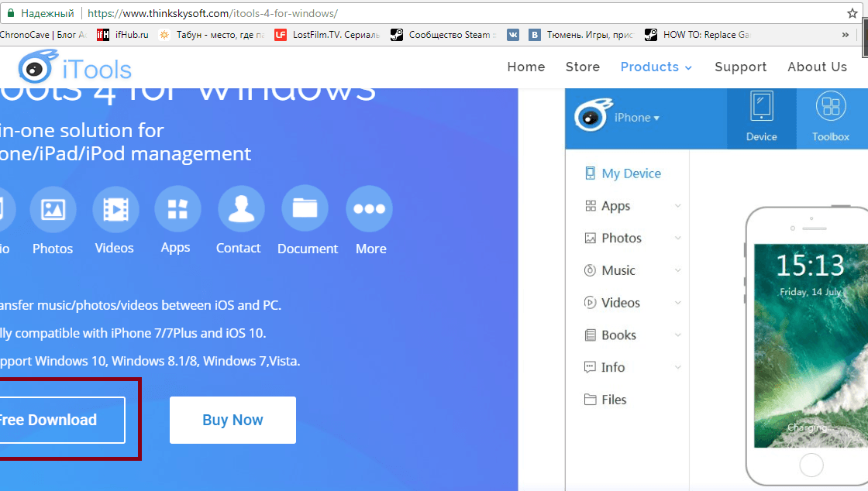Click the Music label in sidebar
Viewport: 868px width, 491px height.
coord(618,270)
